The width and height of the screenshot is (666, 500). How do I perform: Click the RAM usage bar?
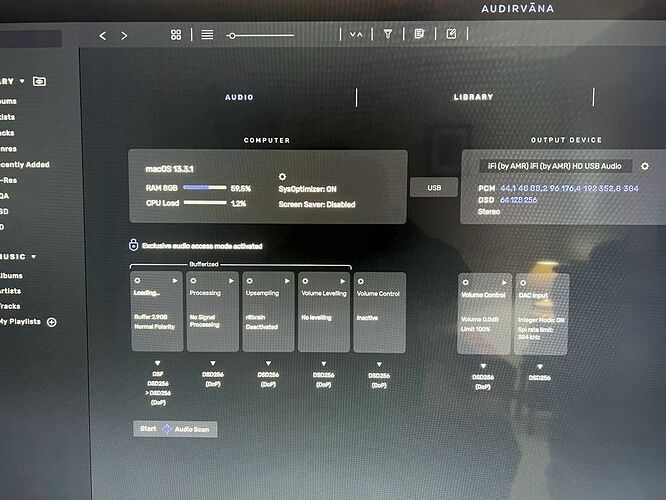click(x=205, y=187)
